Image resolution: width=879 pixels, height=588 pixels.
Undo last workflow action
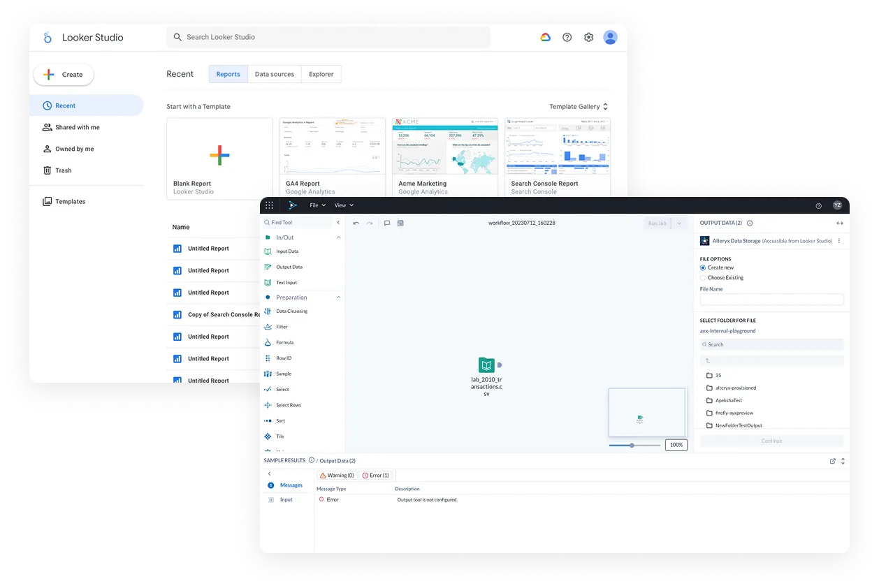pyautogui.click(x=356, y=223)
